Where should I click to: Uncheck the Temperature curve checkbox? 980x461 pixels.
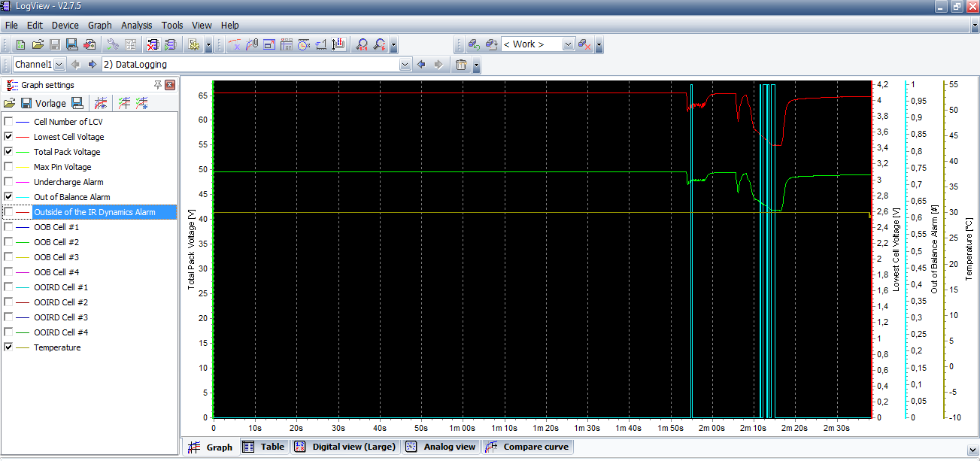pyautogui.click(x=8, y=347)
